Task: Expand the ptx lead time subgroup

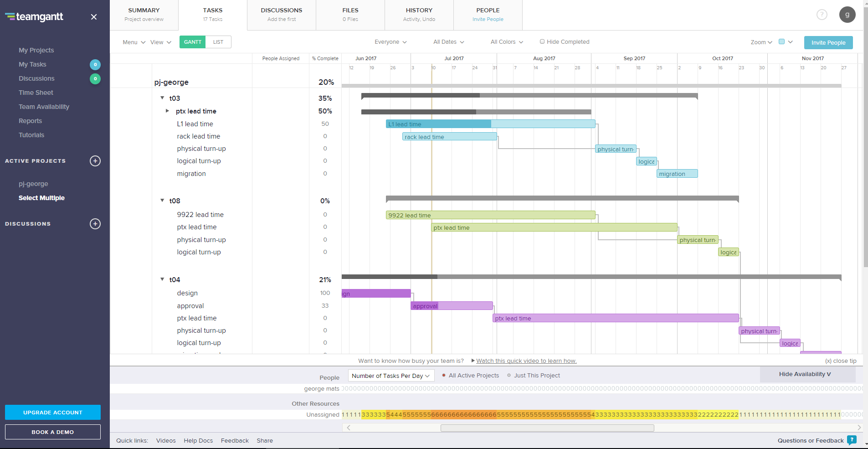Action: pyautogui.click(x=167, y=111)
